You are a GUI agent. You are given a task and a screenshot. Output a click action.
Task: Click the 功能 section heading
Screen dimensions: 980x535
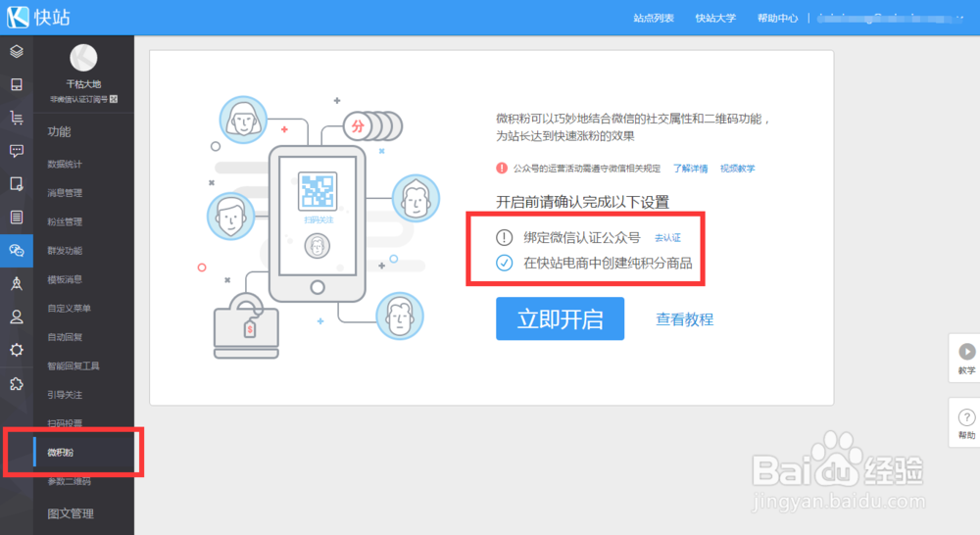(60, 132)
